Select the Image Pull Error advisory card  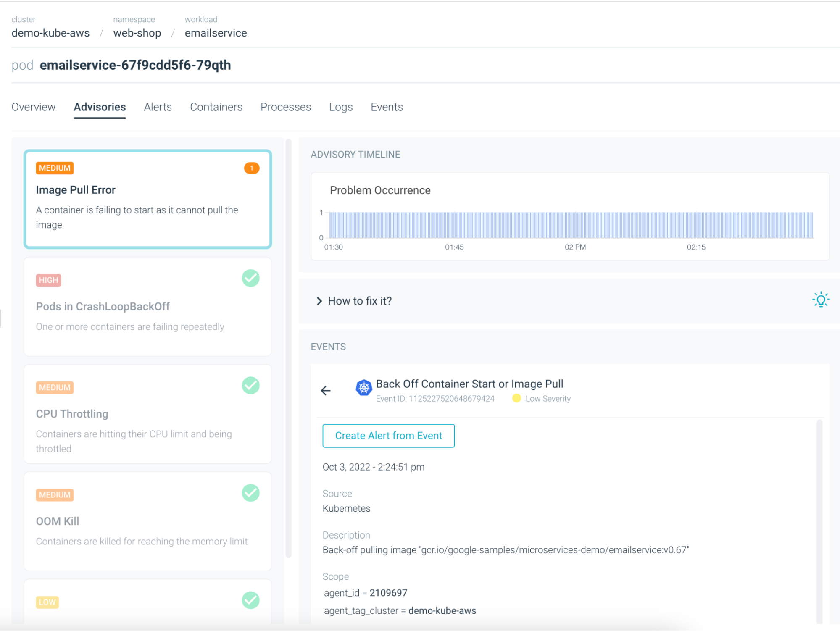[147, 200]
